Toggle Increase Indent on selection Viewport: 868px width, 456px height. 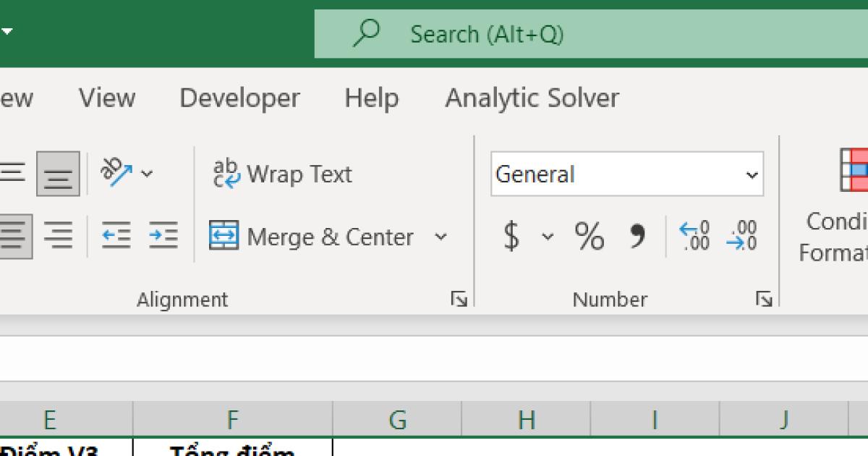[163, 235]
